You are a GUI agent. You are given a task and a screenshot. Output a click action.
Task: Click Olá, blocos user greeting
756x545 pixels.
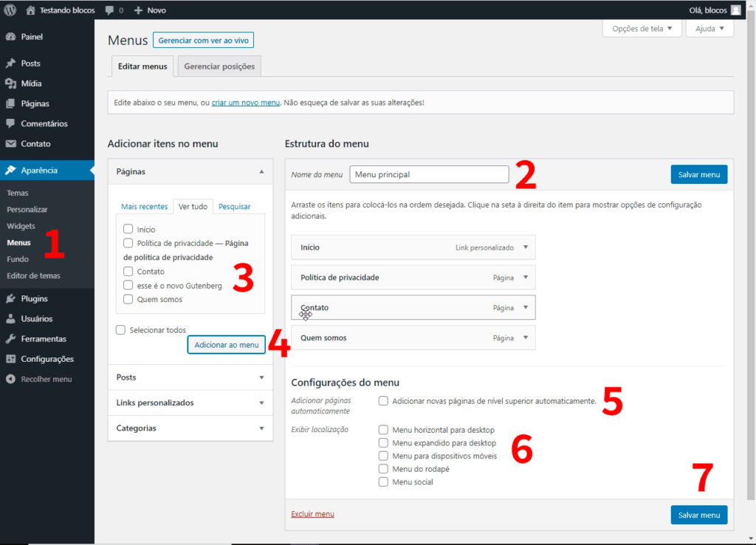[708, 10]
